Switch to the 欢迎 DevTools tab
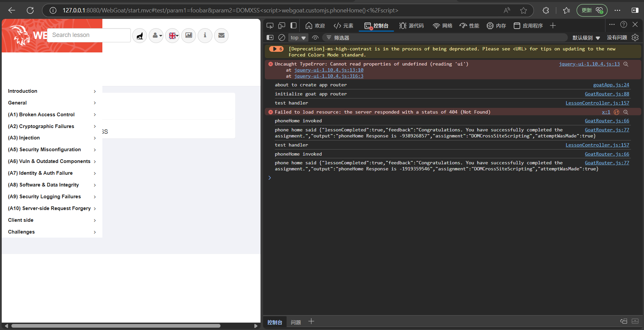The width and height of the screenshot is (644, 330). click(x=315, y=26)
